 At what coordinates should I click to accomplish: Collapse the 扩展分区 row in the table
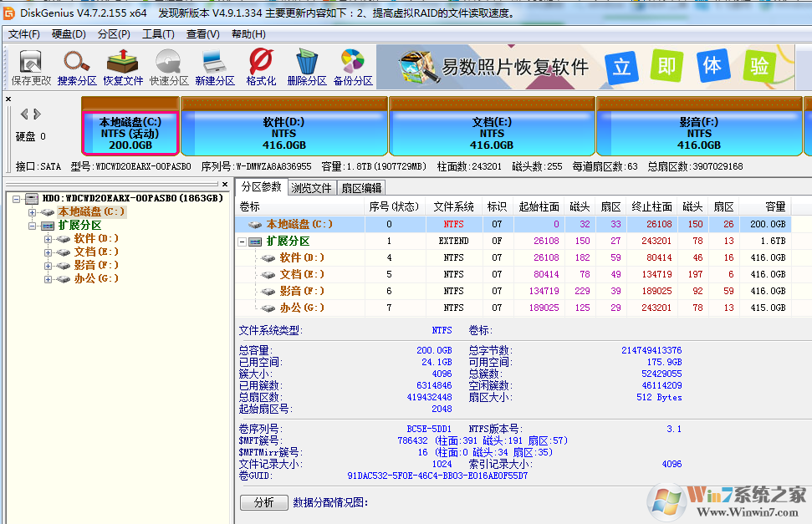point(243,242)
